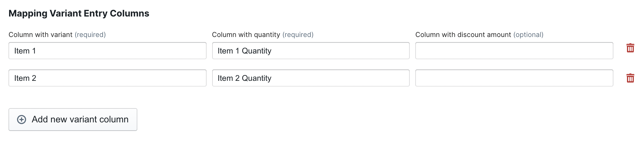Select the Item 2 Quantity field
The width and height of the screenshot is (644, 144).
pos(311,78)
